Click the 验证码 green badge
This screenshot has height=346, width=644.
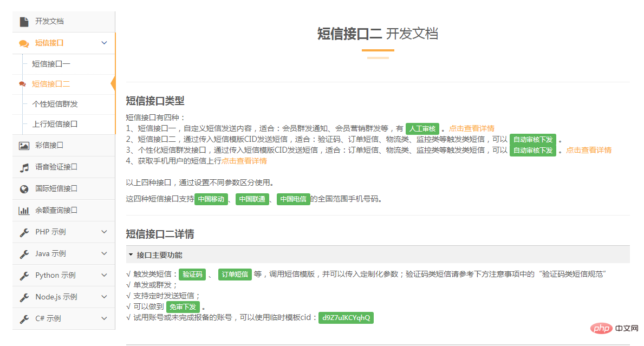point(192,274)
